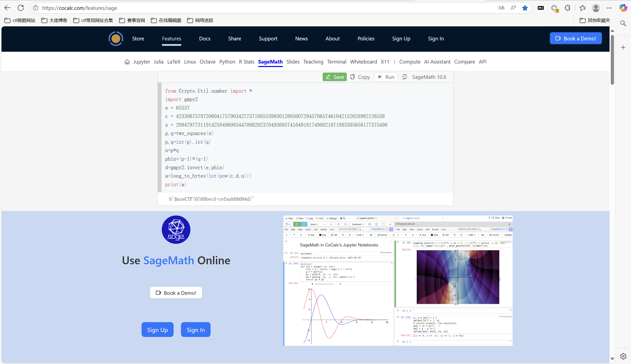
Task: Click the Sage logo circle
Action: click(176, 230)
